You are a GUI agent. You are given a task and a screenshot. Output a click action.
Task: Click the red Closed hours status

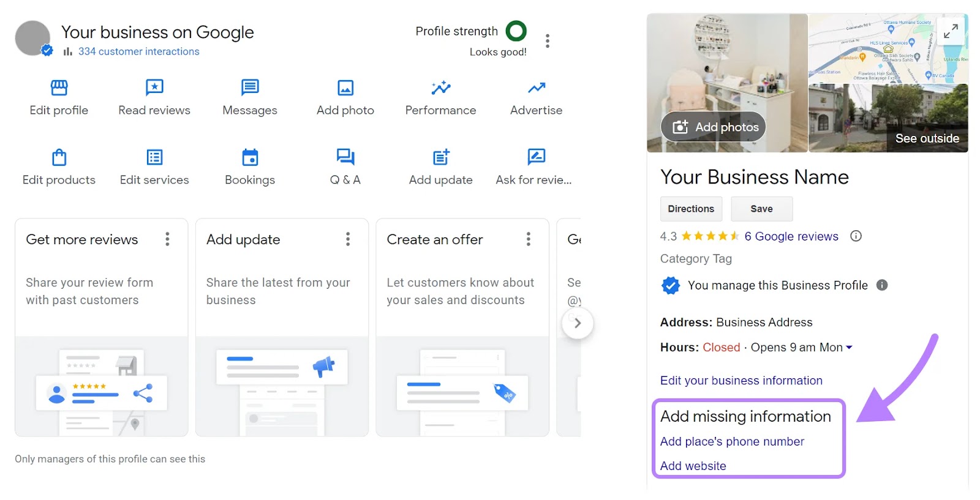(x=722, y=348)
